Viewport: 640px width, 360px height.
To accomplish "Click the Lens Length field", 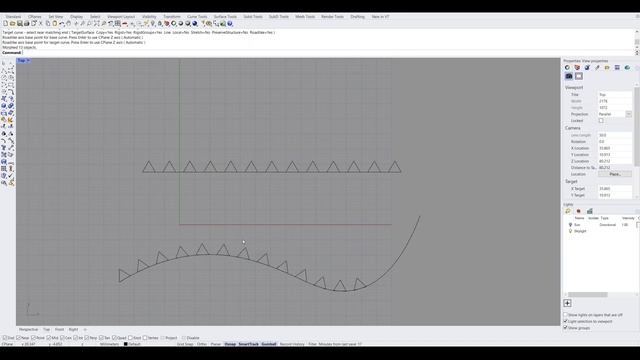I will (x=615, y=135).
